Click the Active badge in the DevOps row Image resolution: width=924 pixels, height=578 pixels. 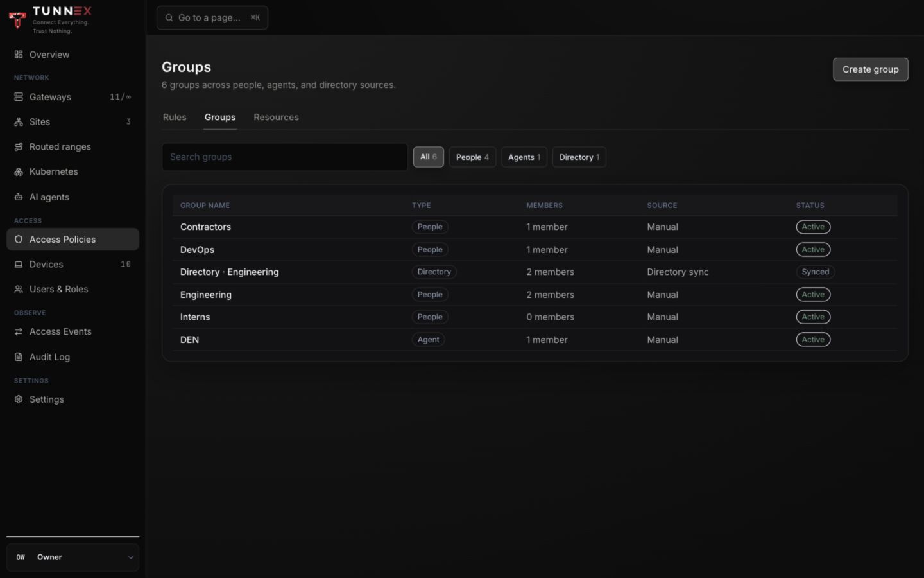pos(813,250)
